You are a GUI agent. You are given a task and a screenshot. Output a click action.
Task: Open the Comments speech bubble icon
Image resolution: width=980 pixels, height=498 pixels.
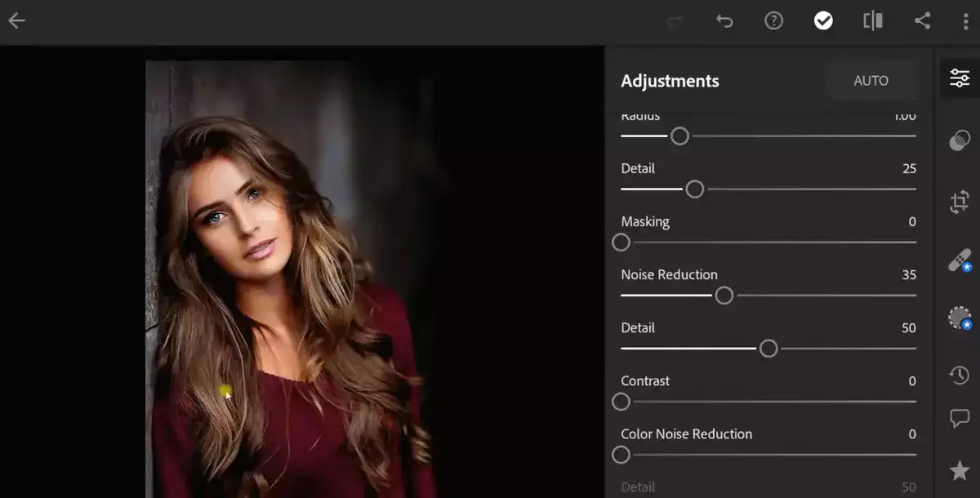coord(960,419)
